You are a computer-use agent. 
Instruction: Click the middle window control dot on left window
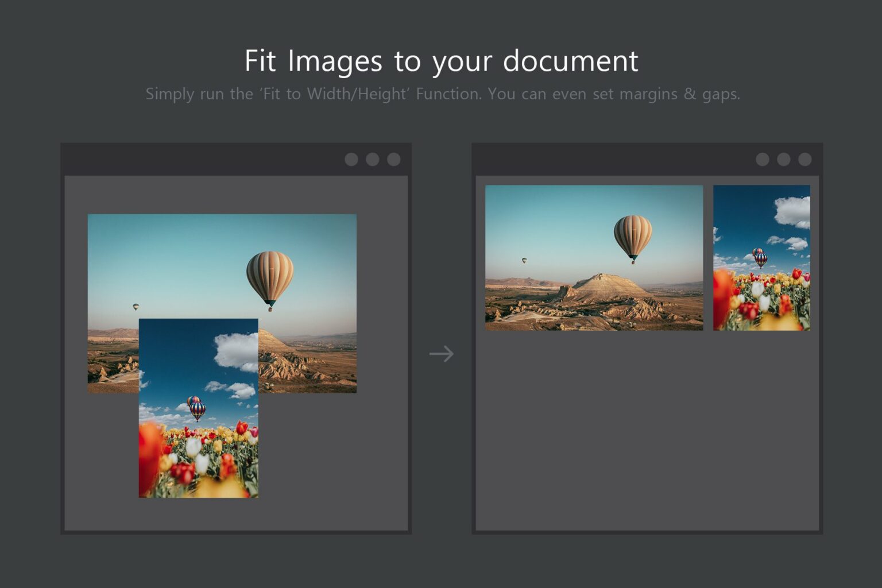tap(372, 159)
